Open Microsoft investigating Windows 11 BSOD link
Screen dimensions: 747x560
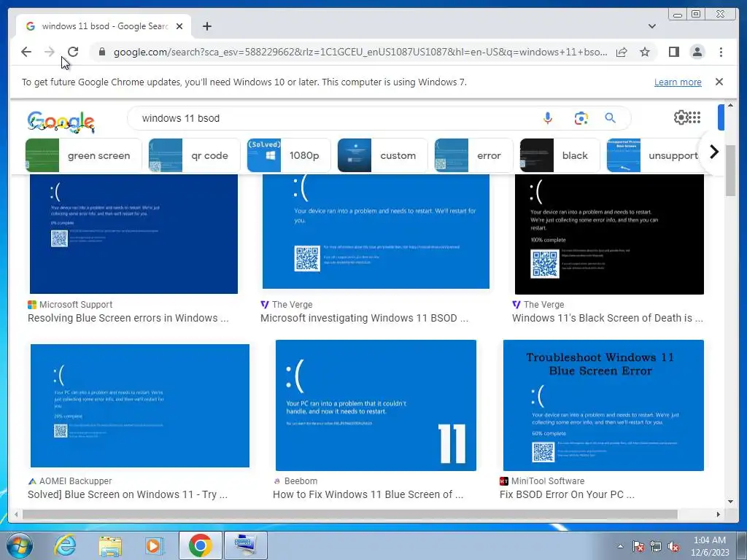coord(365,318)
